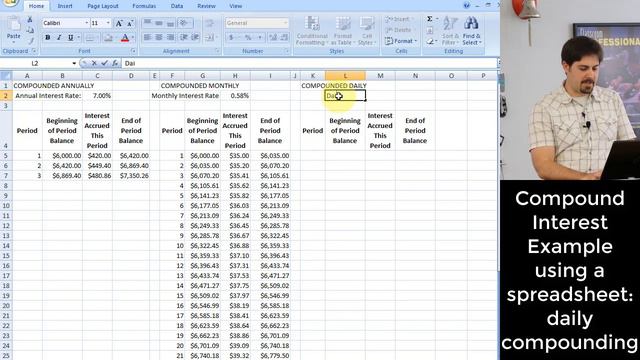Image resolution: width=640 pixels, height=360 pixels.
Task: Click the Copy icon
Action: coord(30,30)
